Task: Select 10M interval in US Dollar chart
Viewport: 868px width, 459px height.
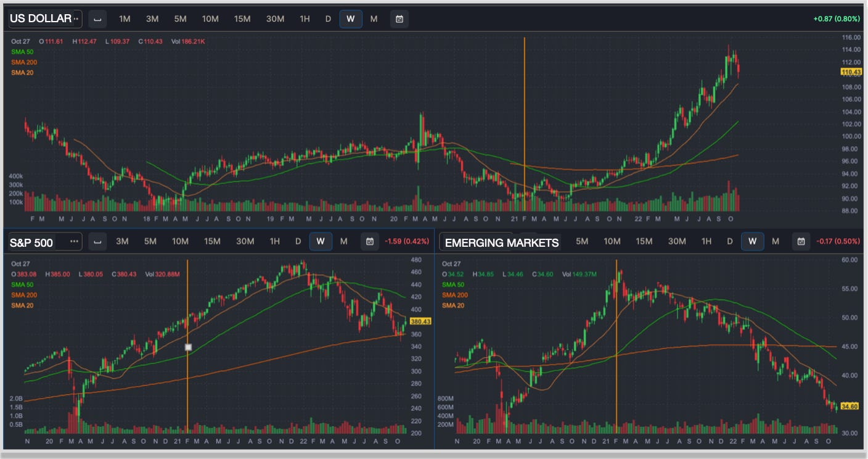Action: click(x=210, y=19)
